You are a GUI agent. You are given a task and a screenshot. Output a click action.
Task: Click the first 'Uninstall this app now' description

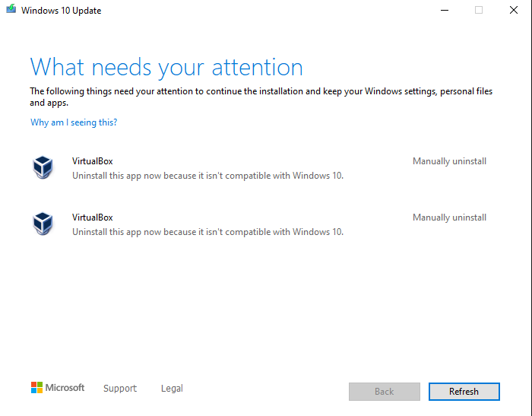207,176
